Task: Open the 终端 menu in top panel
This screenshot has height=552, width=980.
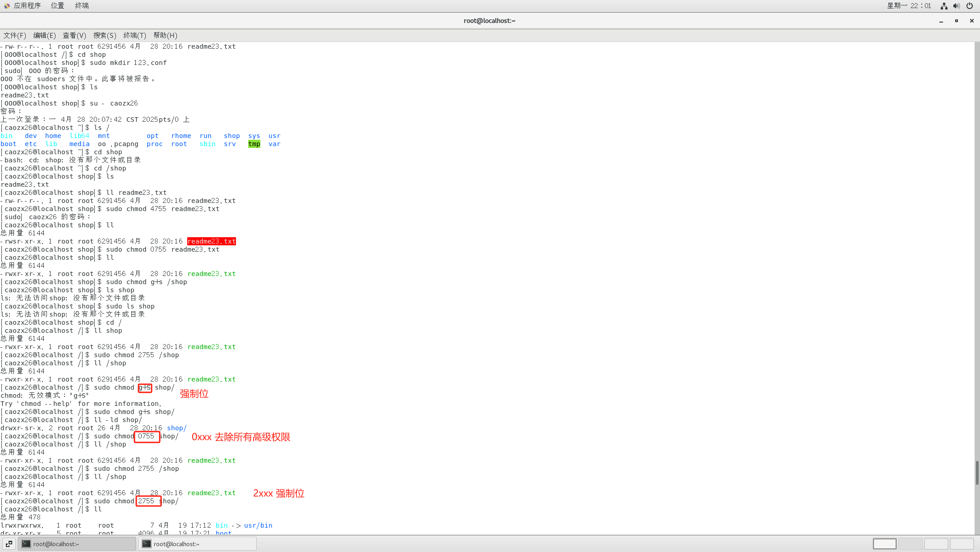Action: tap(82, 5)
